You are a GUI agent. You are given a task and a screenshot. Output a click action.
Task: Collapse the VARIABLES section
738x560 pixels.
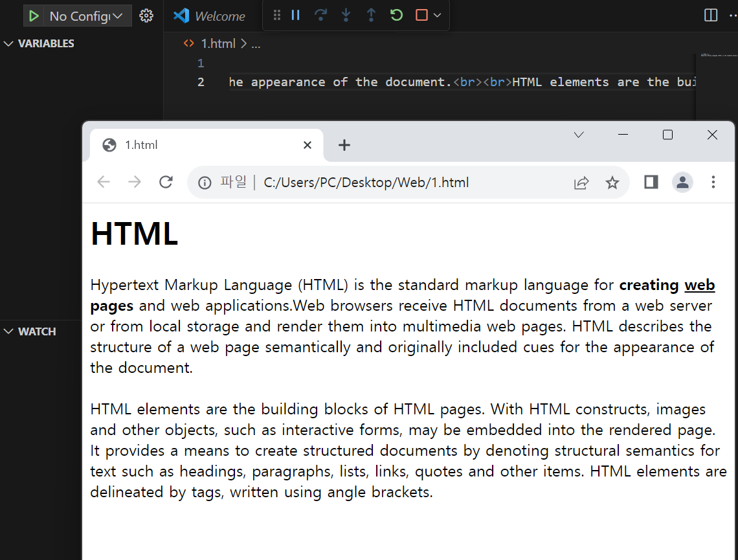click(x=8, y=43)
